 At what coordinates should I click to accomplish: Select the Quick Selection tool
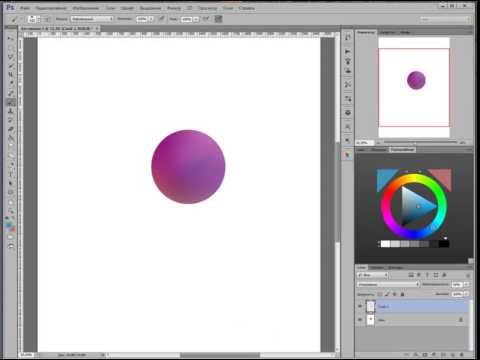tap(11, 66)
